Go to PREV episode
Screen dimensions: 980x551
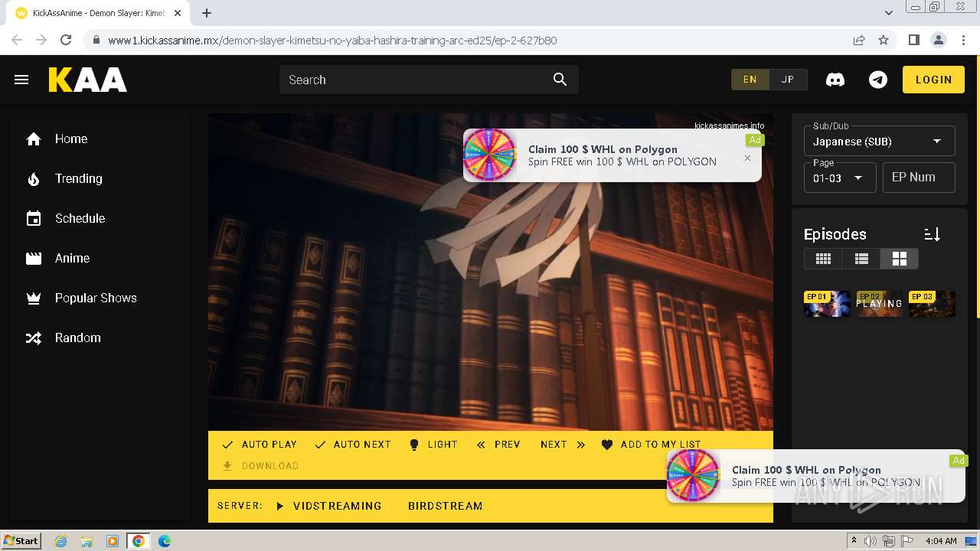click(x=498, y=444)
